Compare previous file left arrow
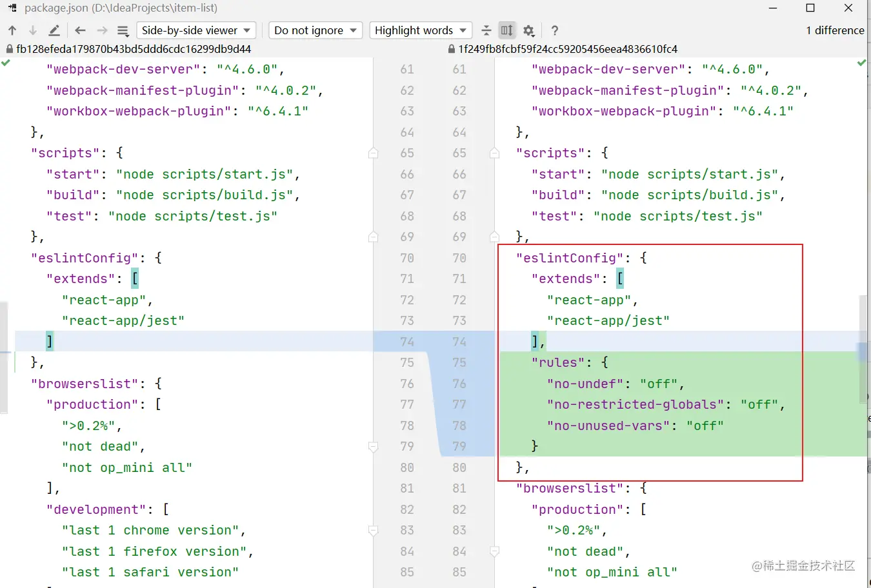Viewport: 871px width, 588px height. pyautogui.click(x=80, y=30)
